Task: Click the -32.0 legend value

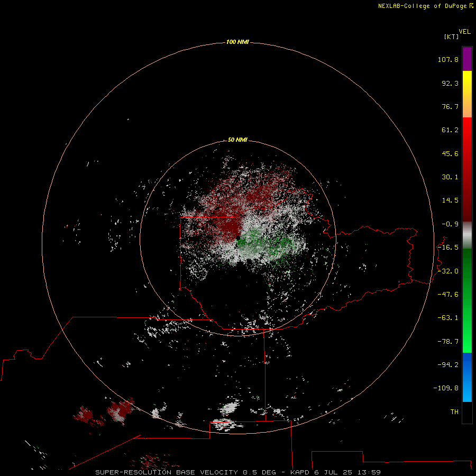Action: (448, 271)
